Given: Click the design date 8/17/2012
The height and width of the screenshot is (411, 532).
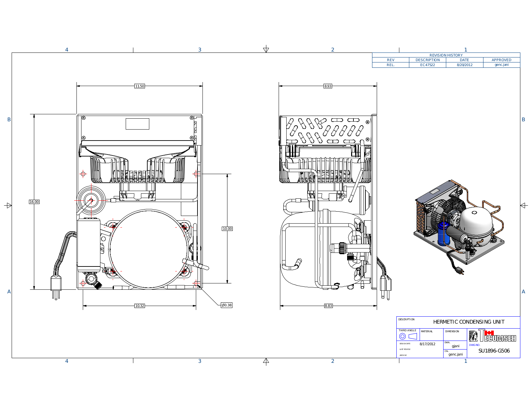Looking at the screenshot, I should [427, 344].
